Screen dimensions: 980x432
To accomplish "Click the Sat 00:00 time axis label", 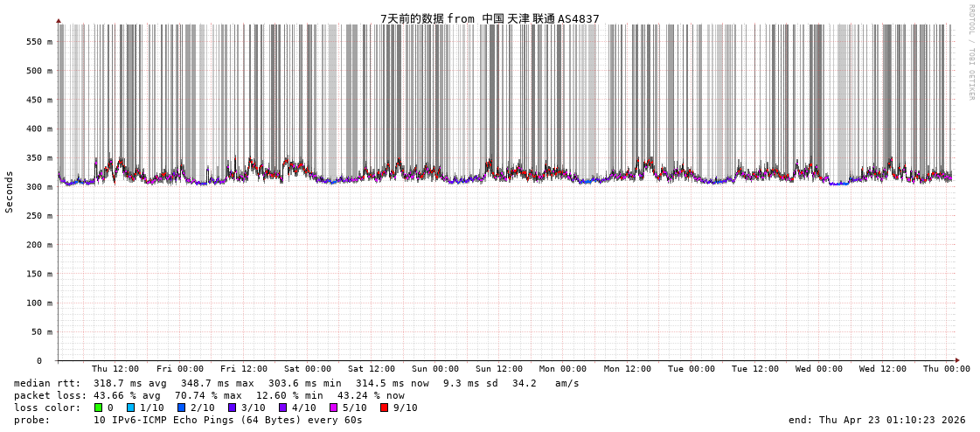I will click(308, 369).
